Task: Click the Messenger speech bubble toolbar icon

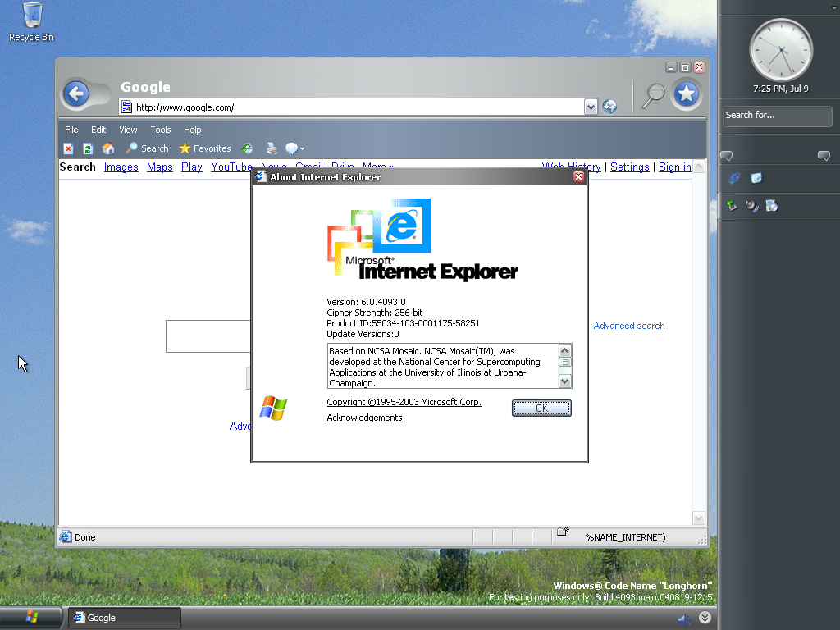Action: coord(292,148)
